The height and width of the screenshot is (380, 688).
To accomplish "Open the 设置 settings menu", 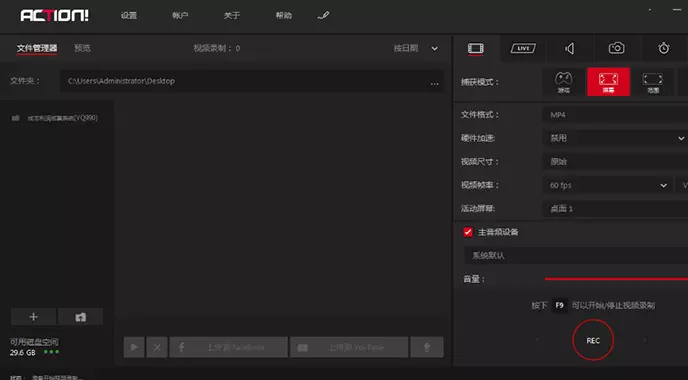I will 129,16.
